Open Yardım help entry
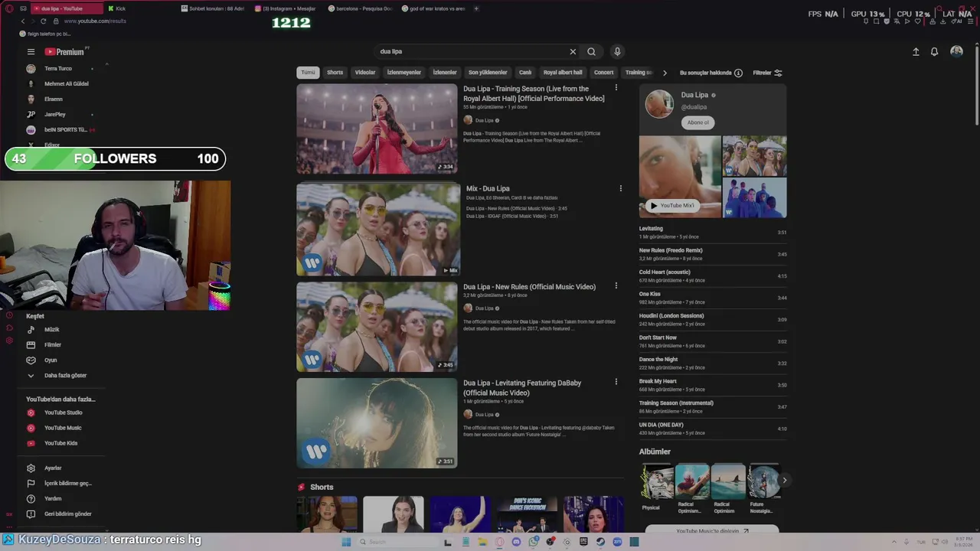 coord(52,498)
